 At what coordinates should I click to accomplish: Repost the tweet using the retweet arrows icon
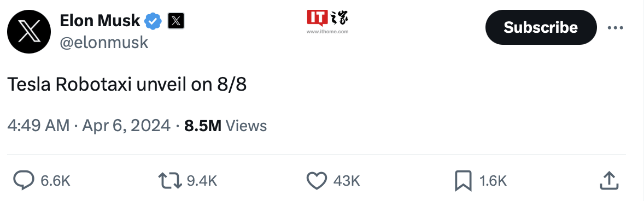click(x=170, y=180)
